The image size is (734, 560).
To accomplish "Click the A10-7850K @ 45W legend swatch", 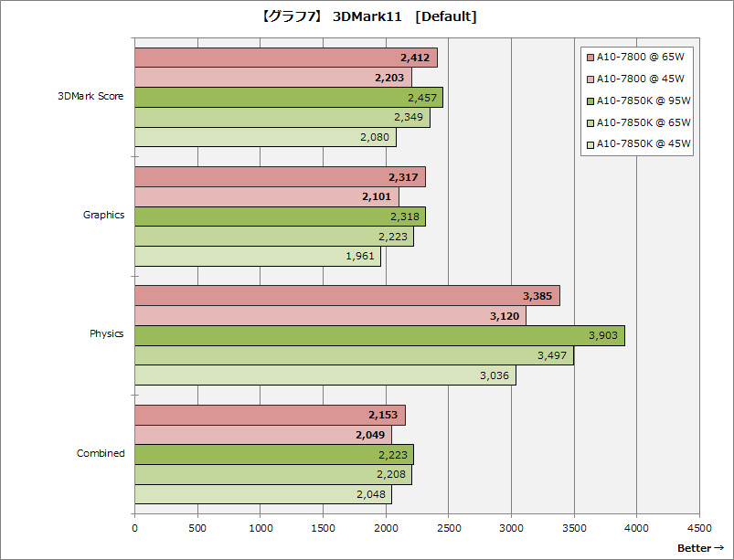I will pos(590,143).
